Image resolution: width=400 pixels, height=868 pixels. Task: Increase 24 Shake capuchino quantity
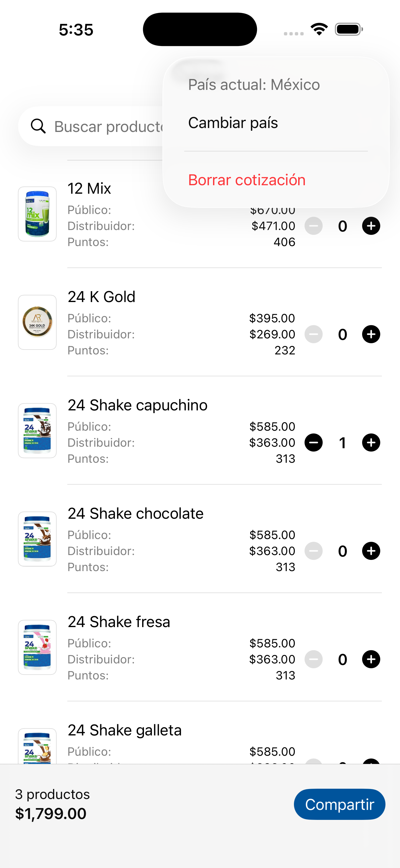371,442
